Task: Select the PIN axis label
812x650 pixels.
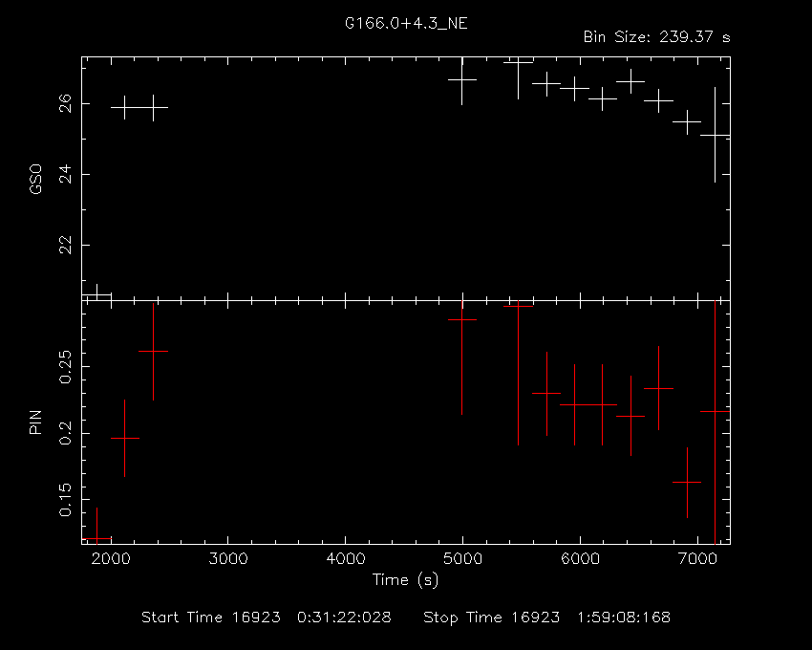Action: (35, 422)
